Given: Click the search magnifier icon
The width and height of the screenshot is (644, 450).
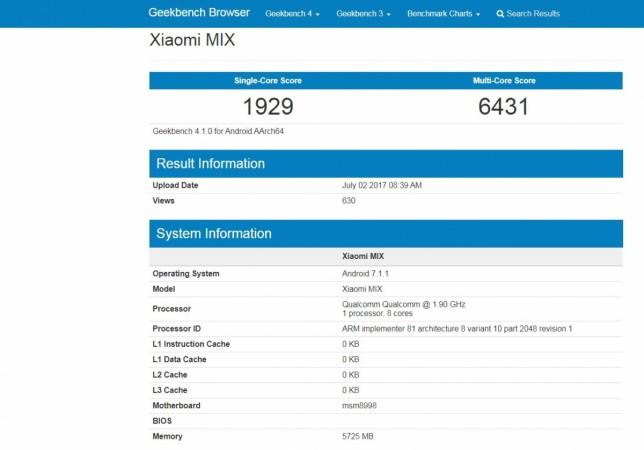Looking at the screenshot, I should [500, 14].
